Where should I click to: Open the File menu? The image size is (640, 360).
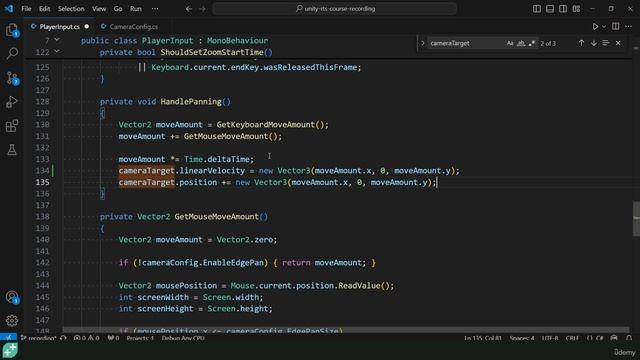coord(26,8)
